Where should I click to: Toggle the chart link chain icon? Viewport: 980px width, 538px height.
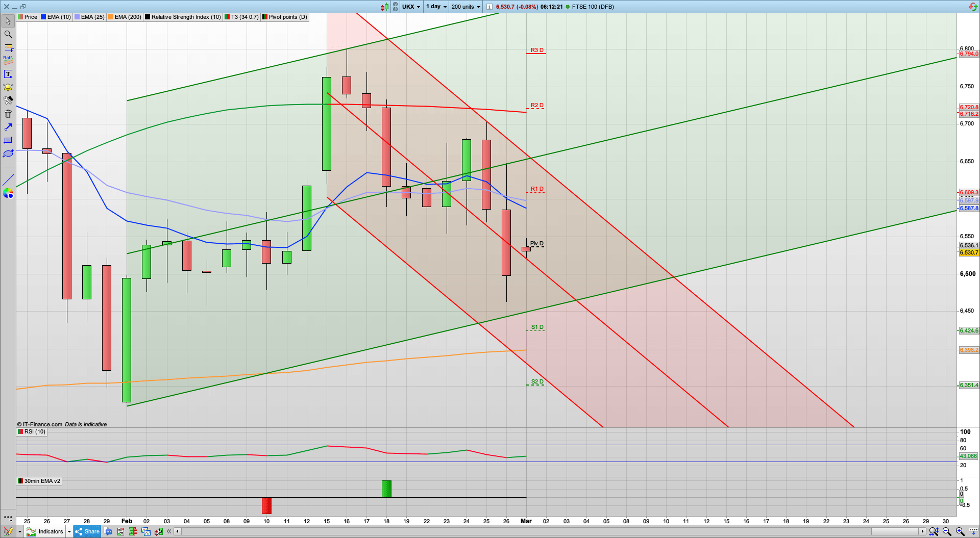[x=395, y=7]
